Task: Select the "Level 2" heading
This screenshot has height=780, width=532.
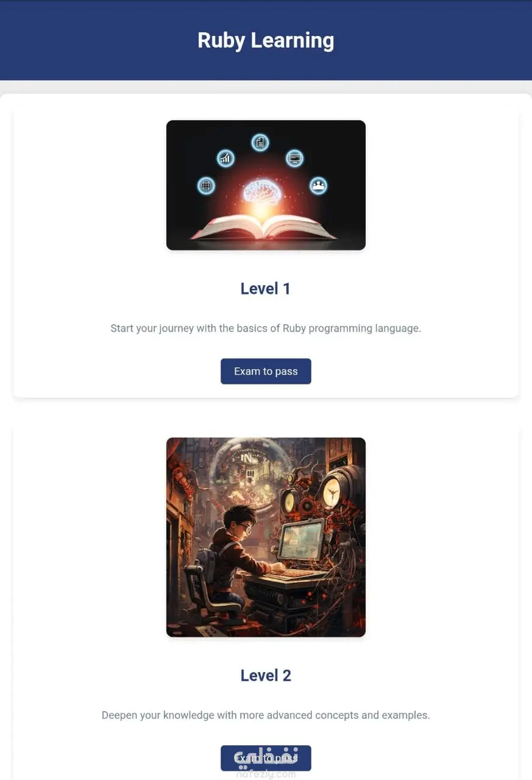Action: click(266, 675)
